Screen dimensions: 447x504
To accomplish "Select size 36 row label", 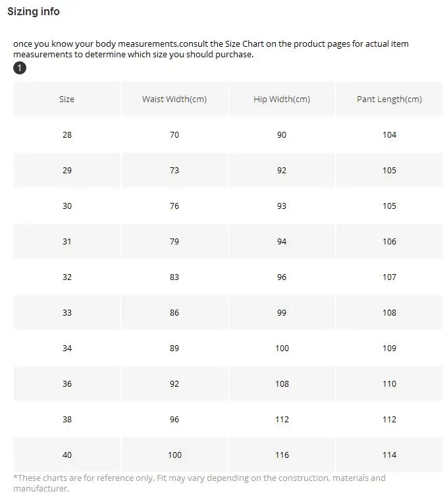I will (66, 384).
